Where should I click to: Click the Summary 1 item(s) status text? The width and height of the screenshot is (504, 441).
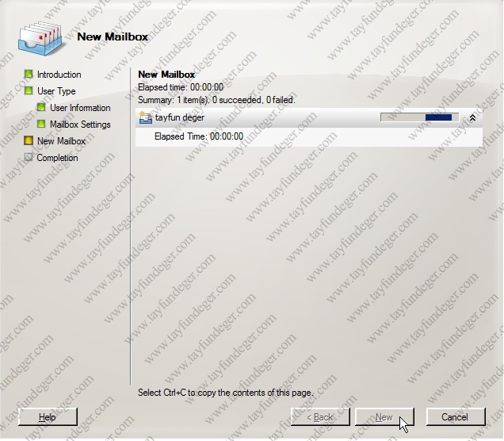click(x=216, y=100)
